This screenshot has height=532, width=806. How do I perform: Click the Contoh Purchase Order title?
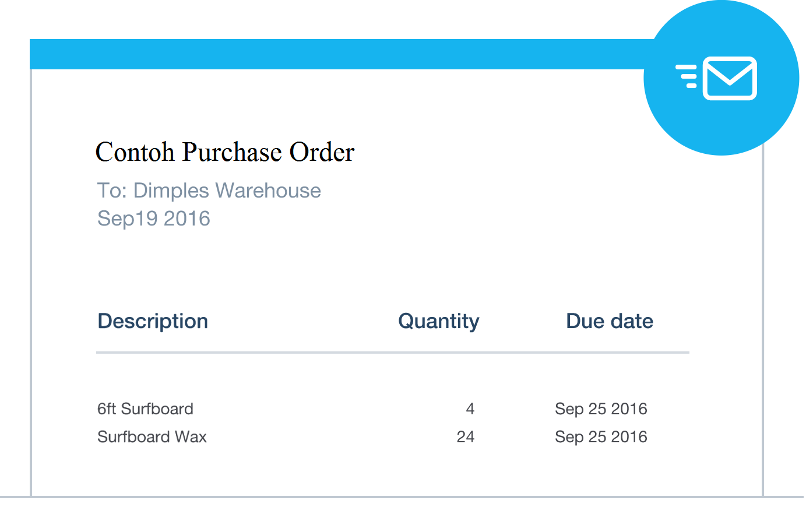[x=225, y=152]
